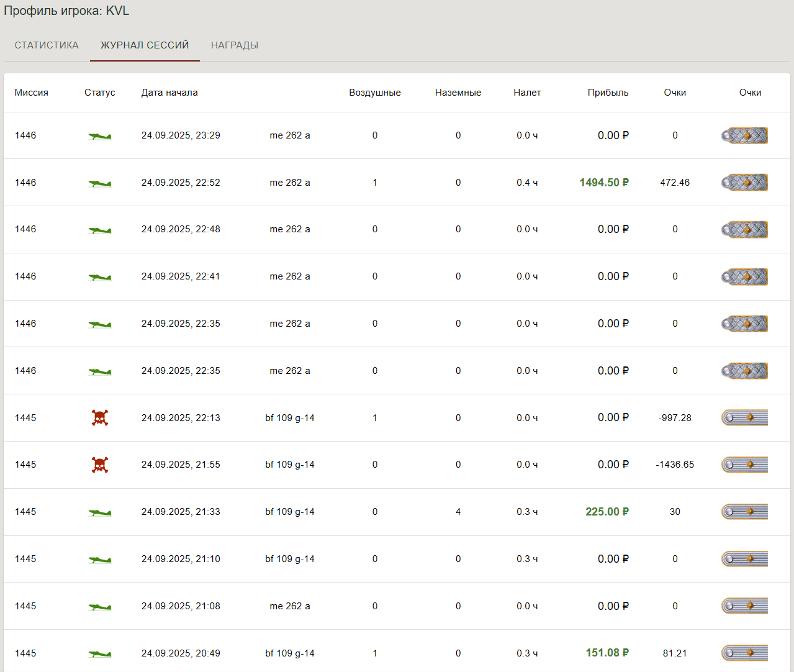
Task: Click the points value 81.21
Action: coord(675,653)
